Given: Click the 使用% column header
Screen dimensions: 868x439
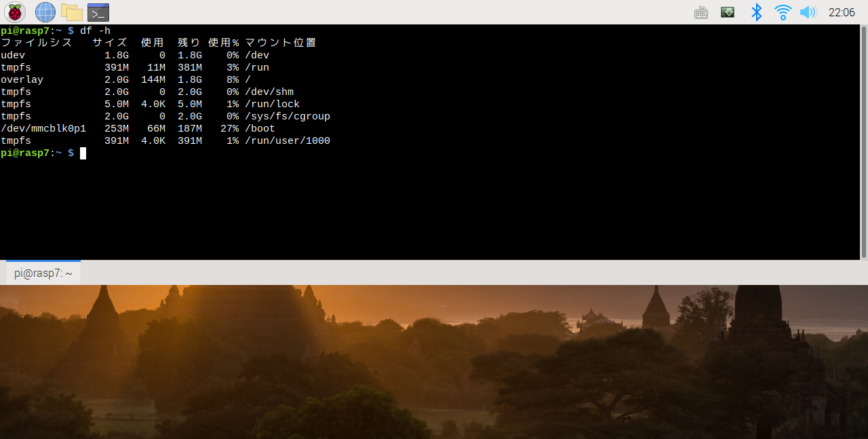Looking at the screenshot, I should (x=223, y=43).
